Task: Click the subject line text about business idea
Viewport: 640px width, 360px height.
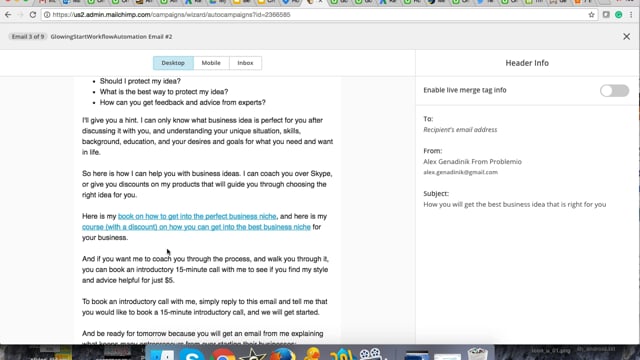Action: pos(515,204)
